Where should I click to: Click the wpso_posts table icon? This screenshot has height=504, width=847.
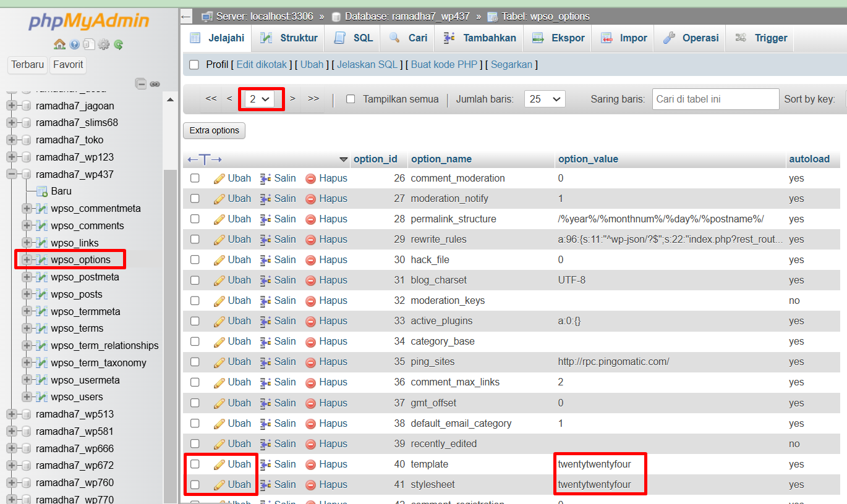(41, 295)
